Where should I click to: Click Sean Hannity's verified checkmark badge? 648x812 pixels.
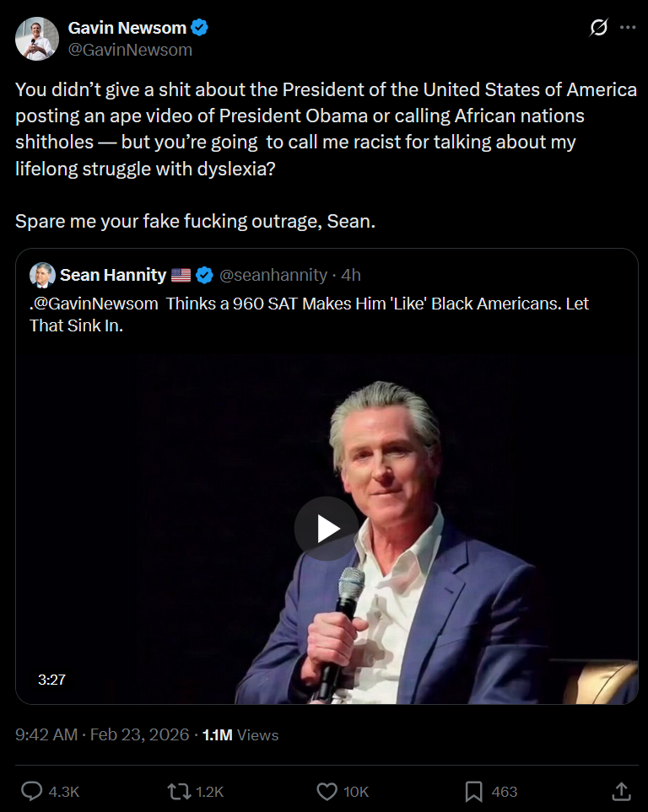point(204,275)
